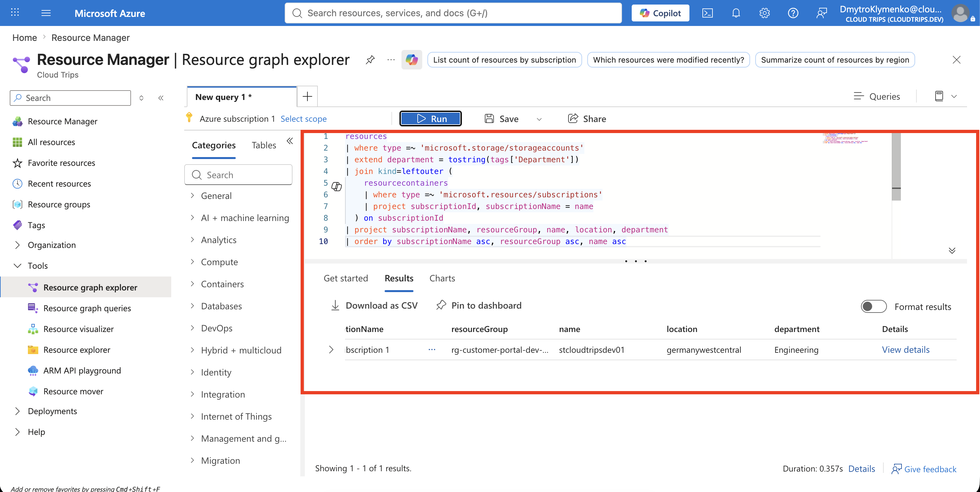This screenshot has height=492, width=980.
Task: Open the Copilot button in header
Action: 660,13
